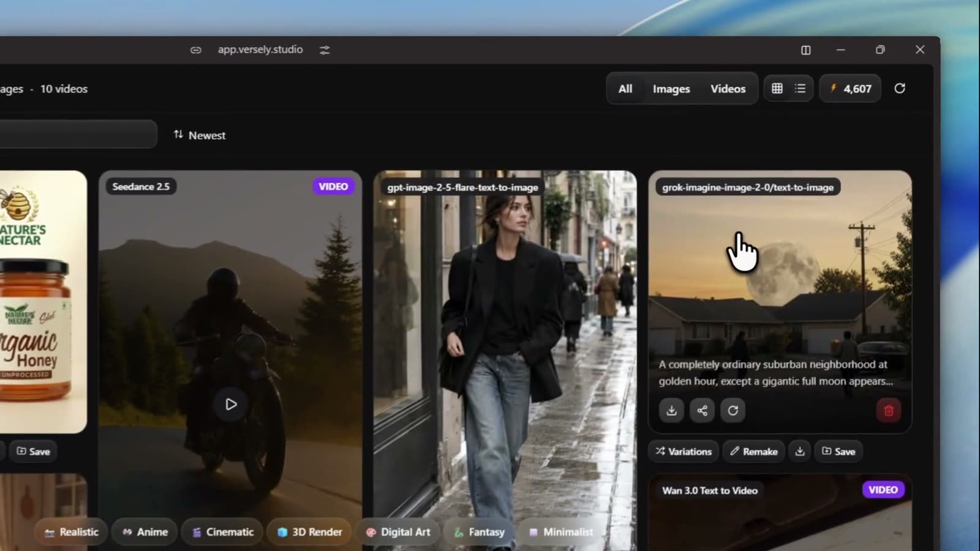980x551 pixels.
Task: Select the Minimalist style chip
Action: click(561, 532)
